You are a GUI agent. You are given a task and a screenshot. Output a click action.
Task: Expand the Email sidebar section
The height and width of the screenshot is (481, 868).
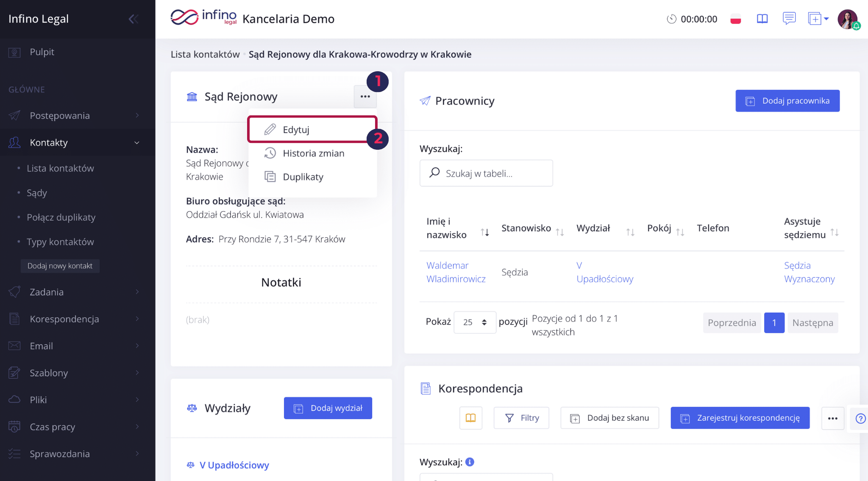click(78, 346)
